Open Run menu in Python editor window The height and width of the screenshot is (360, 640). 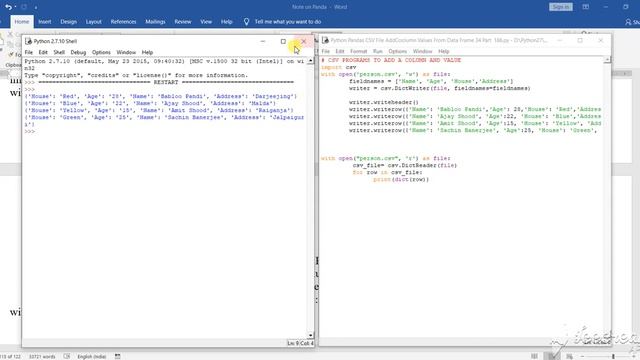[x=378, y=51]
